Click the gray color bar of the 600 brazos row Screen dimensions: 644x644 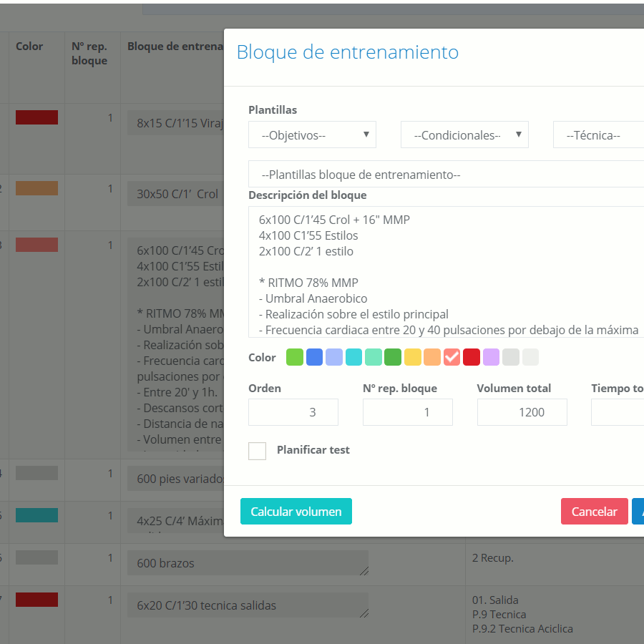pyautogui.click(x=36, y=557)
